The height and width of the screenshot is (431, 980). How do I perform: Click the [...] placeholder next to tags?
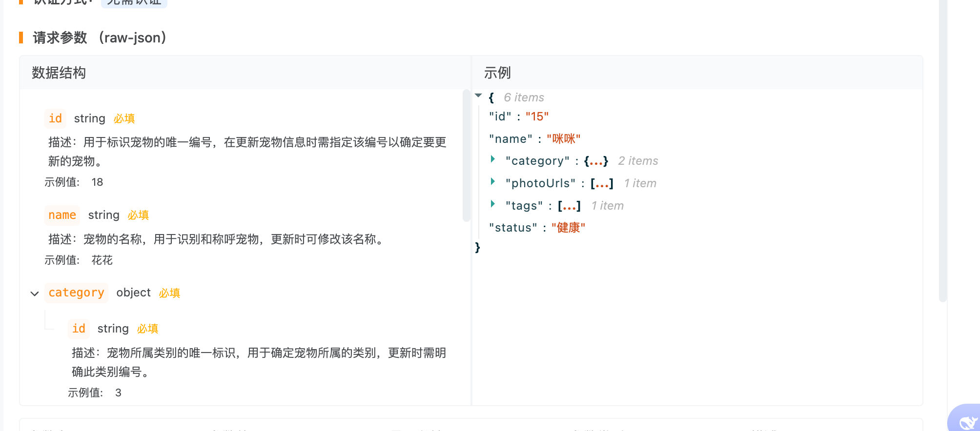[x=569, y=206]
